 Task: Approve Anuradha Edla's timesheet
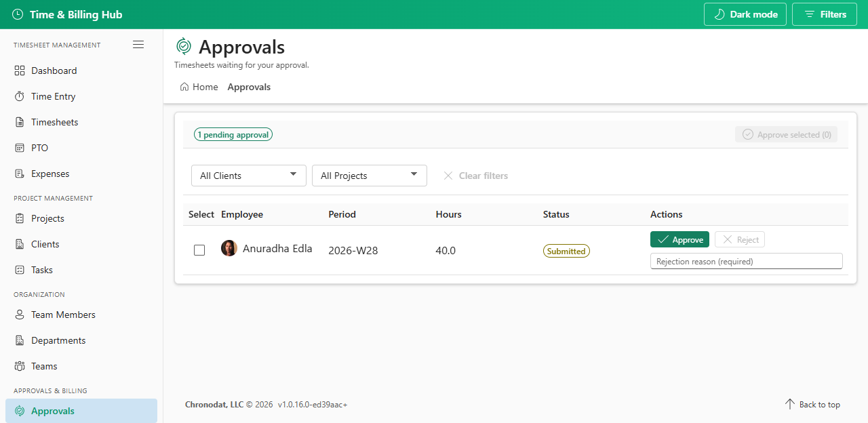pyautogui.click(x=679, y=239)
